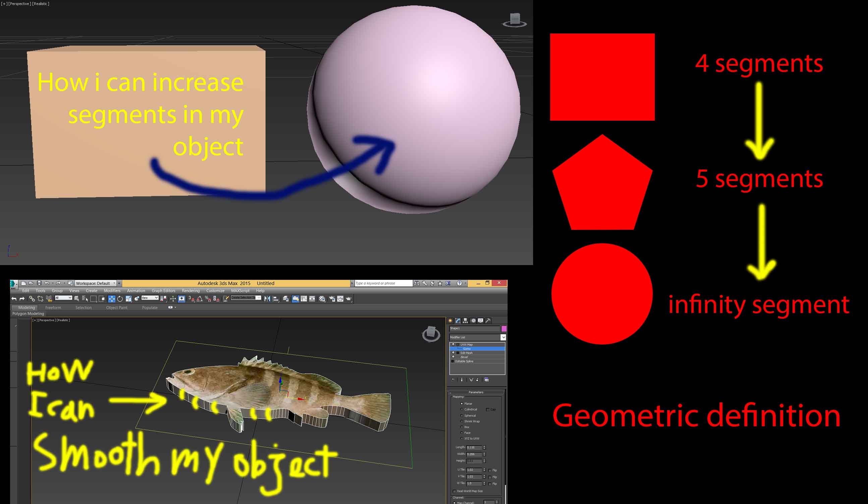Open the Workspace: Default dropdown
Image resolution: width=868 pixels, height=504 pixels.
tap(114, 283)
